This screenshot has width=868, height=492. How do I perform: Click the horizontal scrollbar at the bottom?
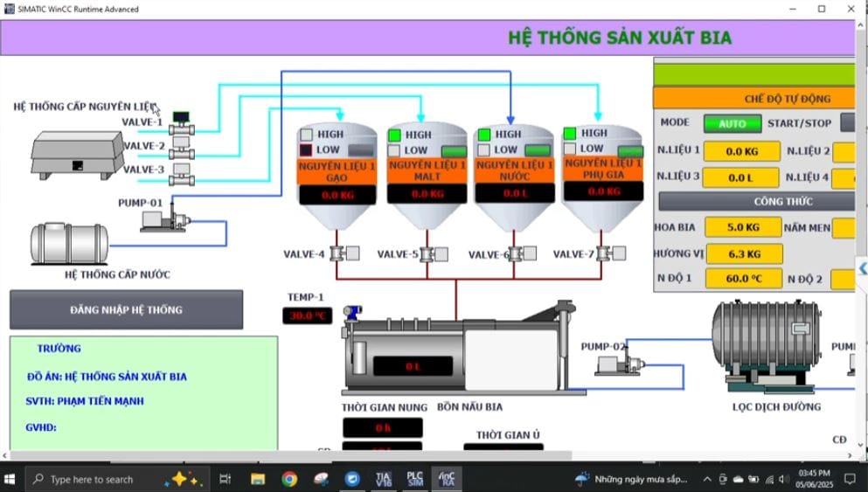[288, 455]
